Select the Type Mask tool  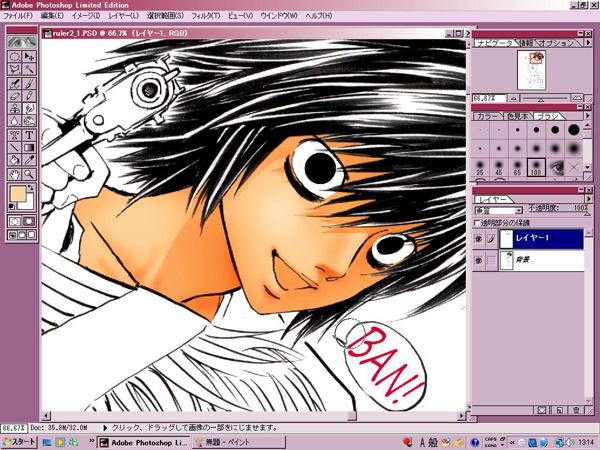click(x=15, y=135)
